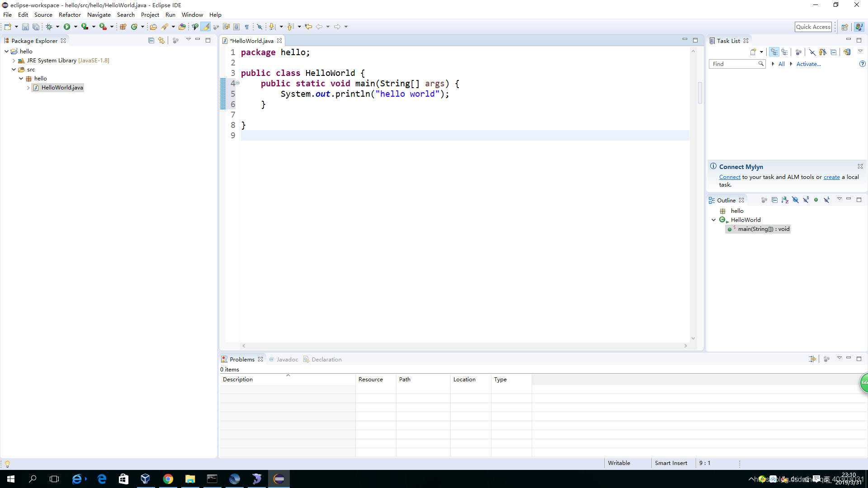Collapse All in Package Explorer
The image size is (868, 488).
pos(151,41)
